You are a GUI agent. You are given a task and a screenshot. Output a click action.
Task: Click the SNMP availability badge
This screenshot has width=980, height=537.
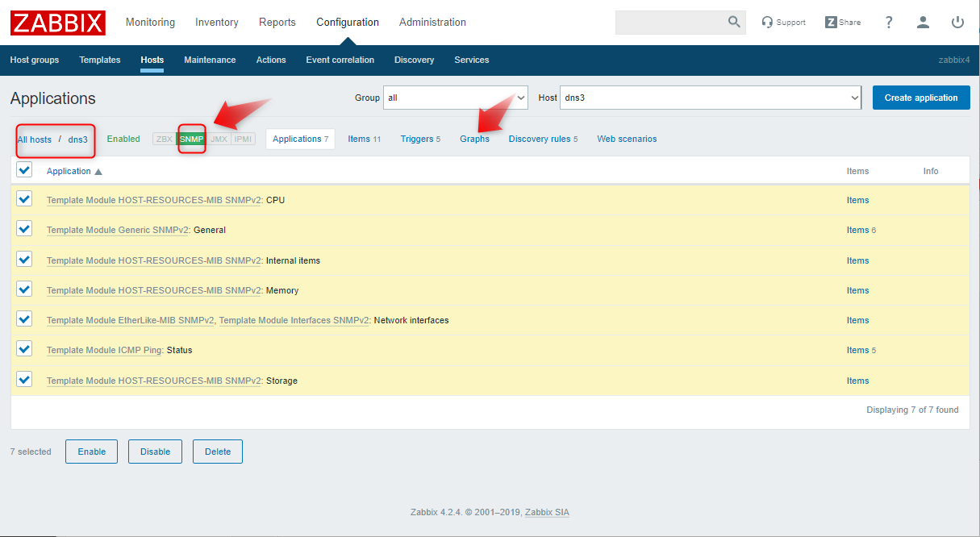click(191, 139)
